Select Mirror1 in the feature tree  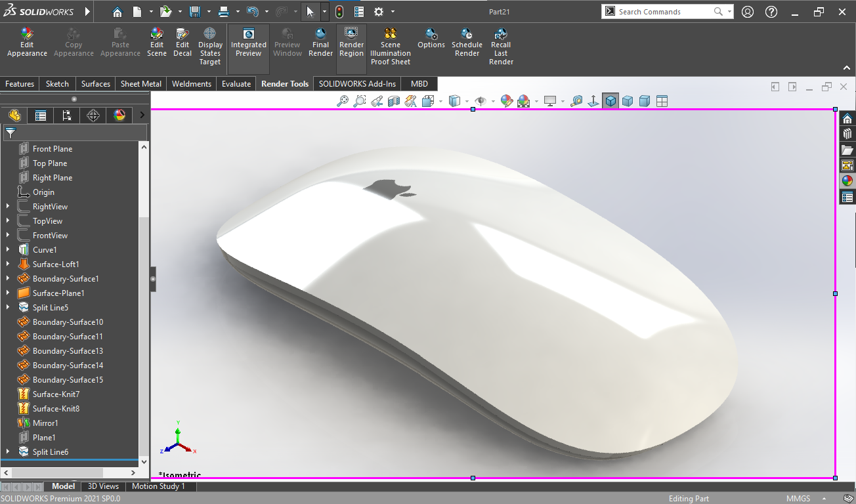click(x=45, y=423)
